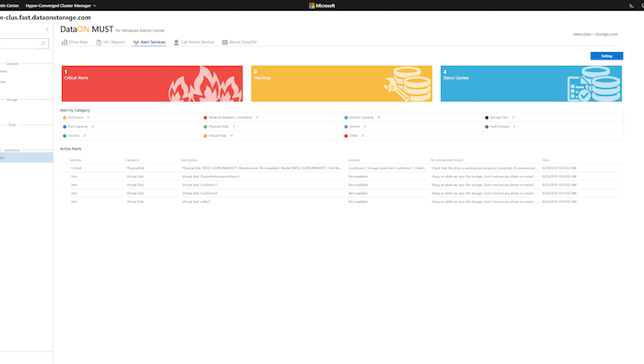The height and width of the screenshot is (364, 644).
Task: Select the Network Adapters / Interfaces category
Action: [231, 117]
